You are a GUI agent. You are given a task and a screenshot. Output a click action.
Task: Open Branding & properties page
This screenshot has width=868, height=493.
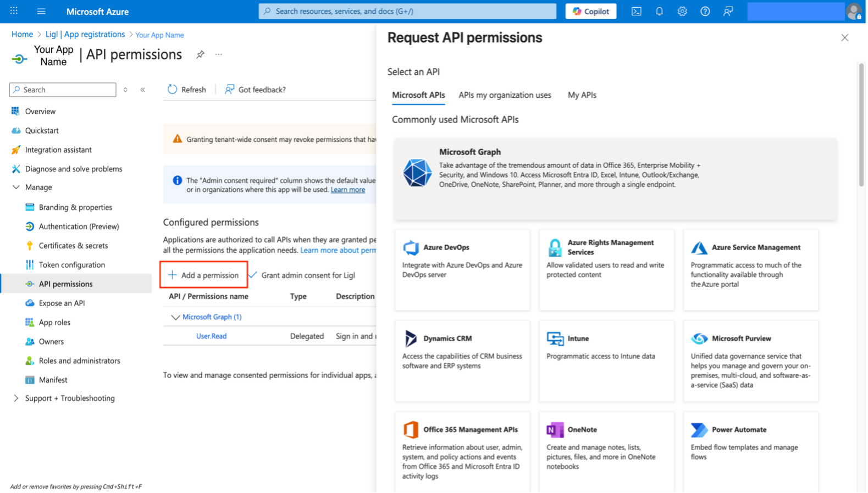[76, 207]
